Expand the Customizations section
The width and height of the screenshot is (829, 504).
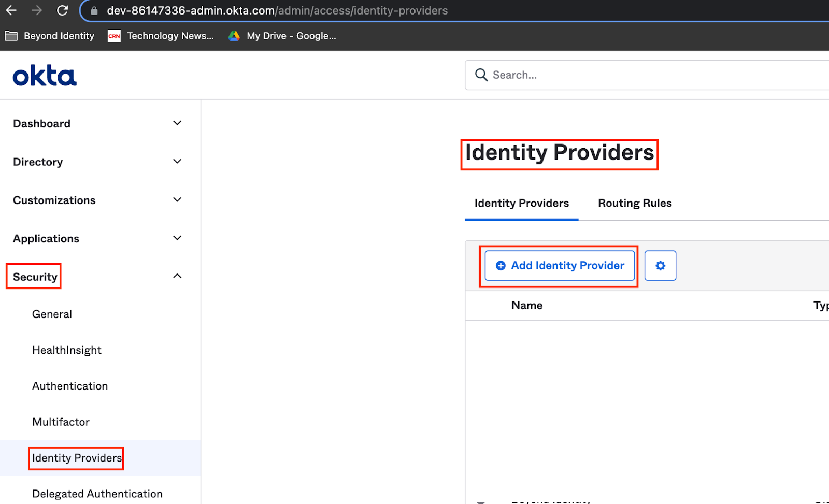click(x=54, y=200)
